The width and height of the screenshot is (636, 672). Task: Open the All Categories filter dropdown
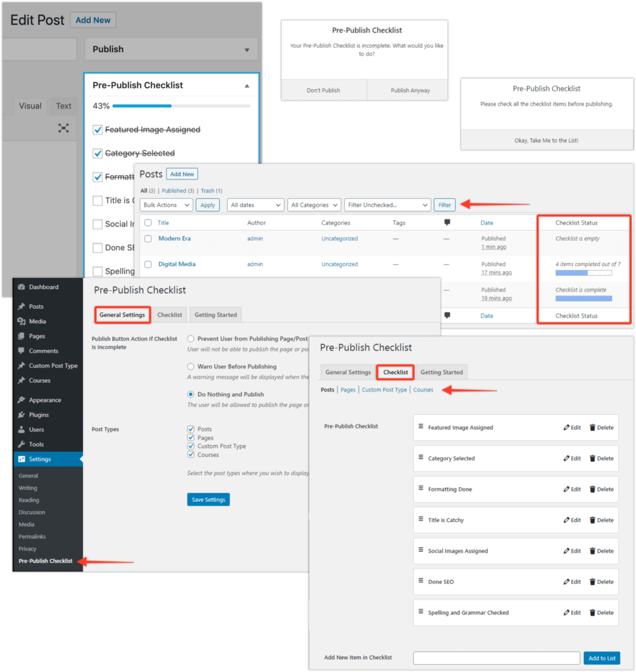coord(314,205)
